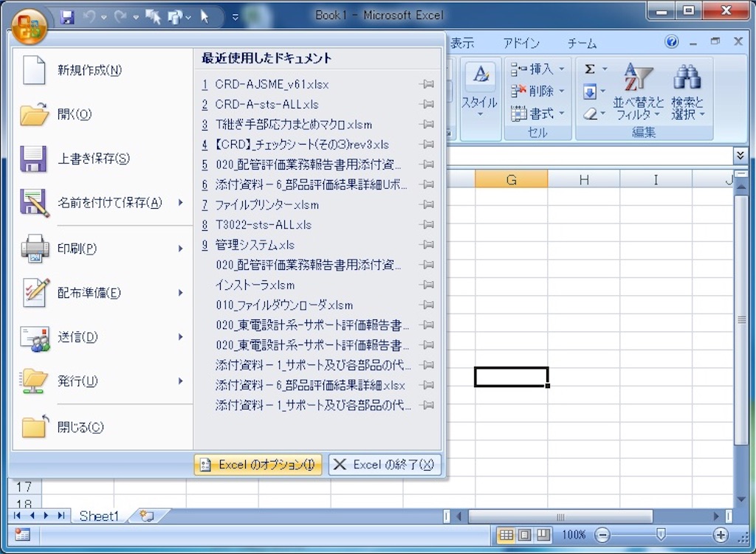This screenshot has width=756, height=554.
Task: Click the AutoSum sigma icon
Action: 590,69
